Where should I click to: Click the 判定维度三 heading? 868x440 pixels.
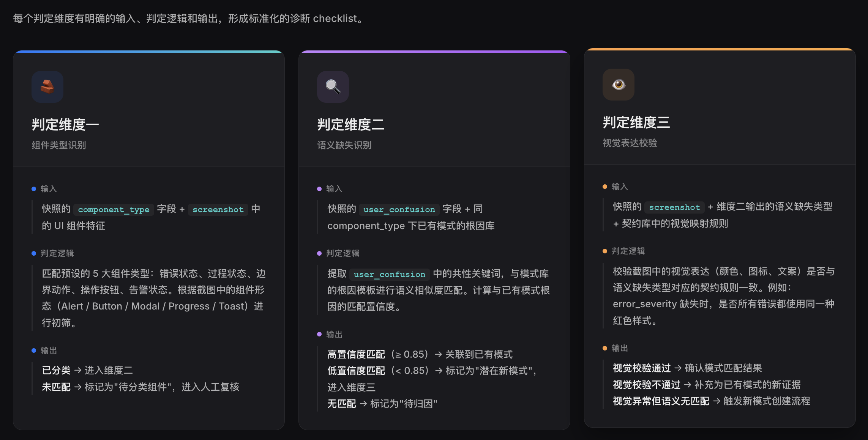tap(636, 122)
